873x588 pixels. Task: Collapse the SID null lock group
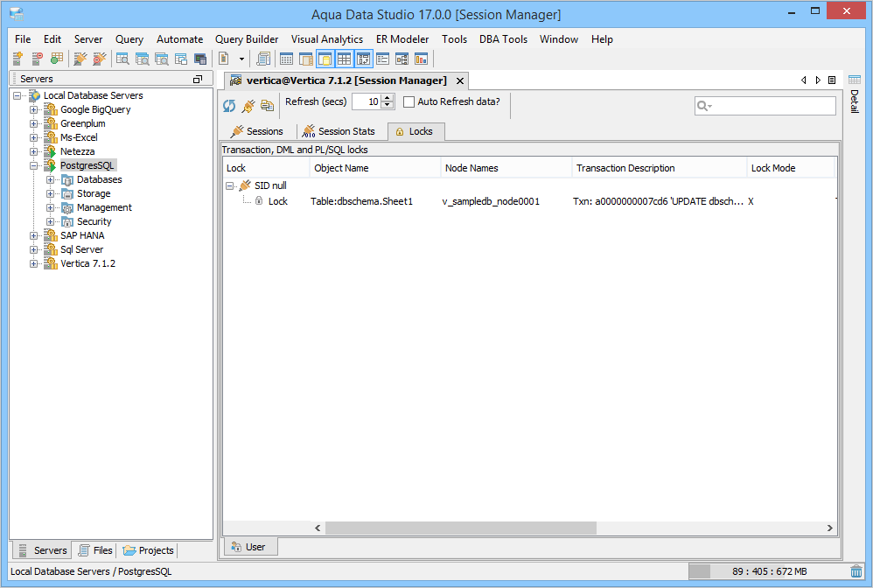[x=229, y=186]
